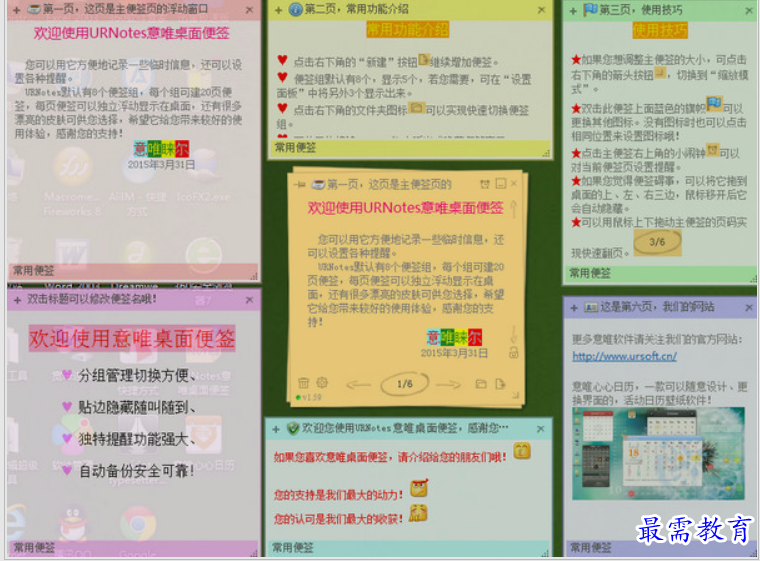
Task: Click the corner arrow at the main note's bottom right
Action: click(515, 396)
